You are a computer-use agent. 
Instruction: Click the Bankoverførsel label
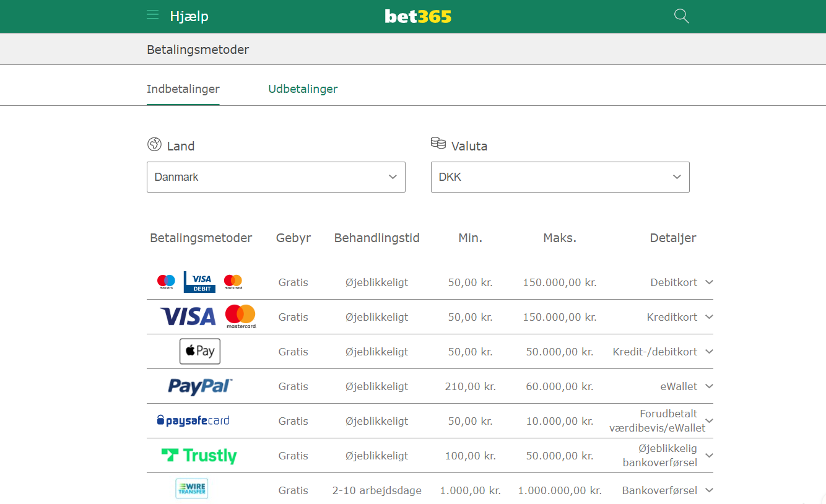659,490
